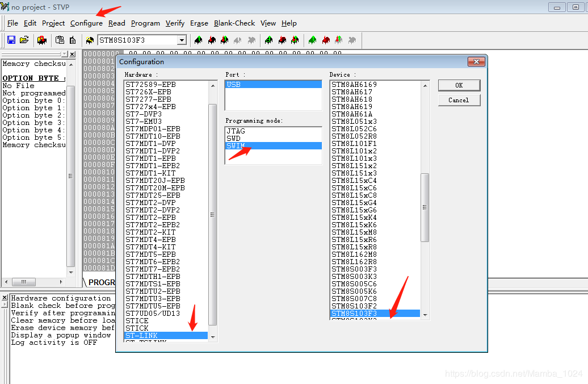Click the blue floppy Save icon

point(11,40)
